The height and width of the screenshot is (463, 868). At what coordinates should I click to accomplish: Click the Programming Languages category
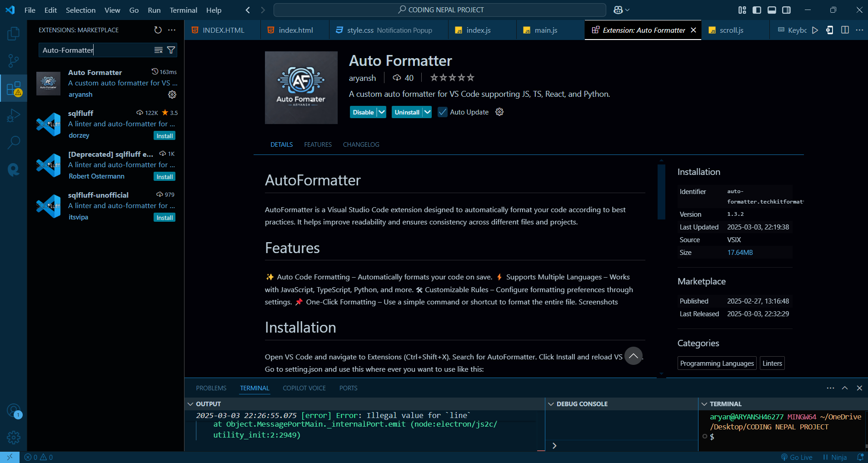(717, 363)
